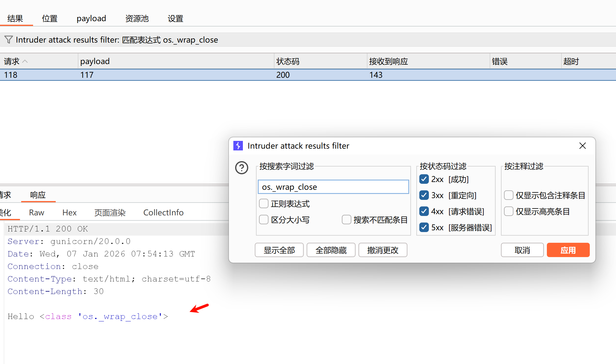Screen dimensions: 616x364
Task: Enable the 正则表达式 checkbox
Action: coord(264,204)
